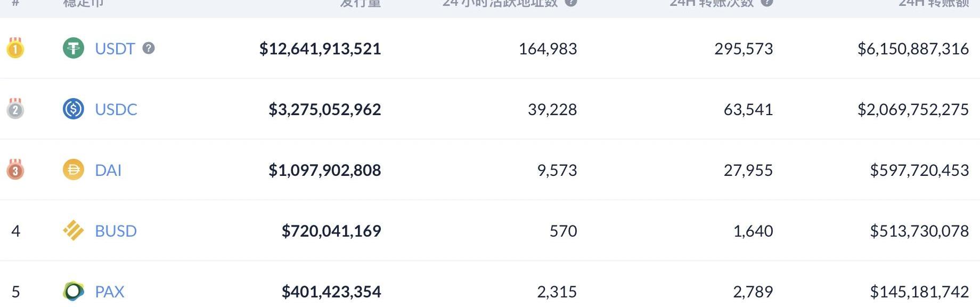Click the help icon next to USDT
980x307 pixels.
tap(149, 48)
